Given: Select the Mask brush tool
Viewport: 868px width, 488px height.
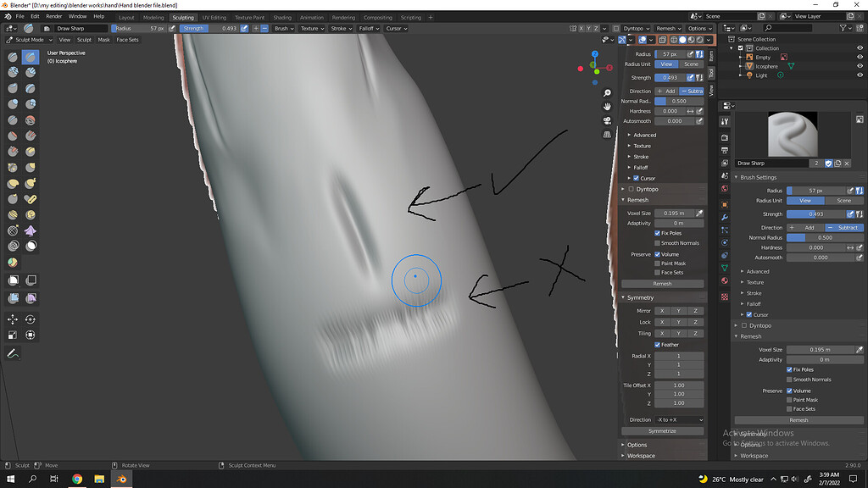Looking at the screenshot, I should coord(31,247).
